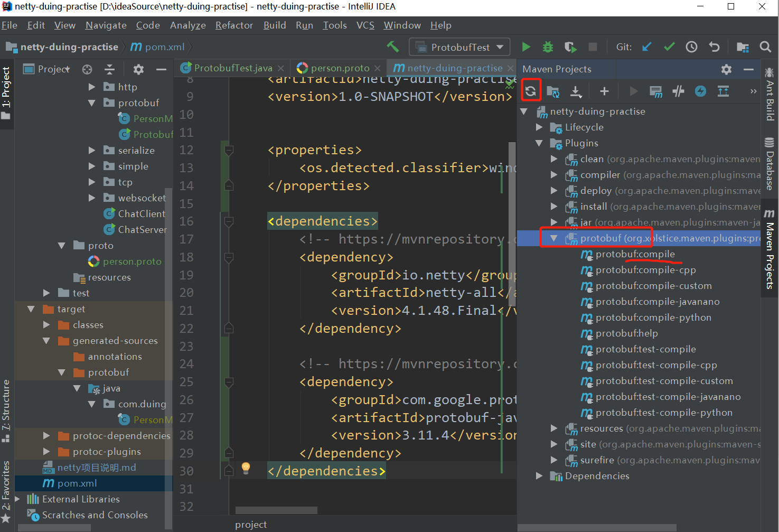This screenshot has width=779, height=532.
Task: Show Git history clock icon
Action: 691,47
